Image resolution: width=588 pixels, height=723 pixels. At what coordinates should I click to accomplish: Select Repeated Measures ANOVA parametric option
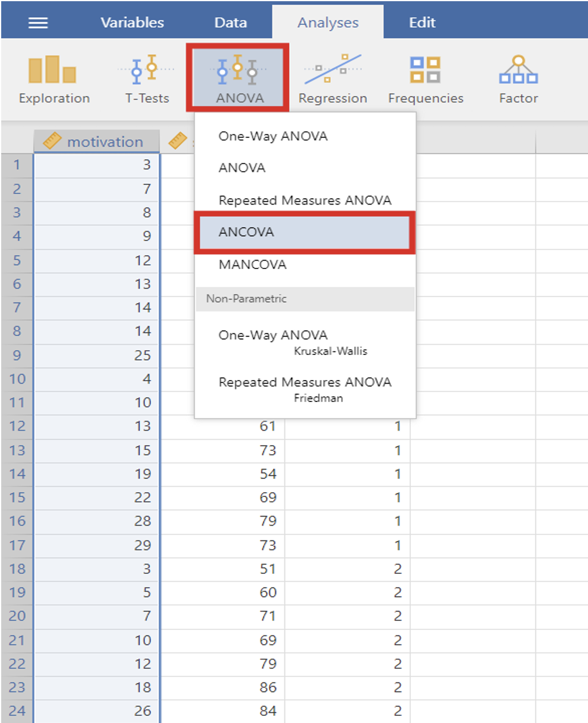[305, 200]
